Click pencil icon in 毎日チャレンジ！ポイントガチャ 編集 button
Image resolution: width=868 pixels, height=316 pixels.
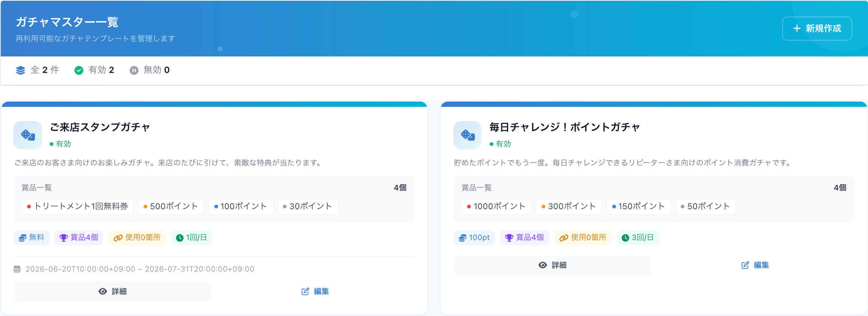coord(745,265)
